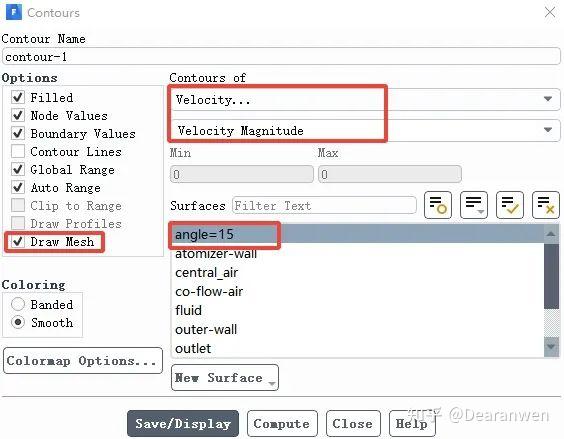
Task: Select the central_air surface
Action: coord(358,272)
